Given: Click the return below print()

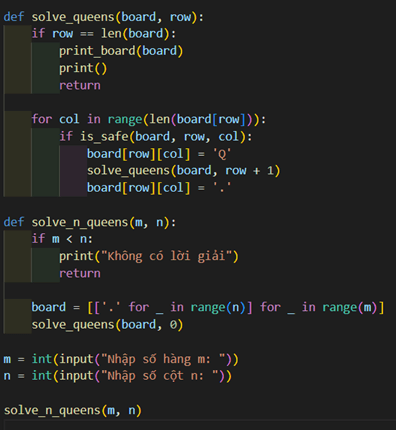Looking at the screenshot, I should point(80,86).
